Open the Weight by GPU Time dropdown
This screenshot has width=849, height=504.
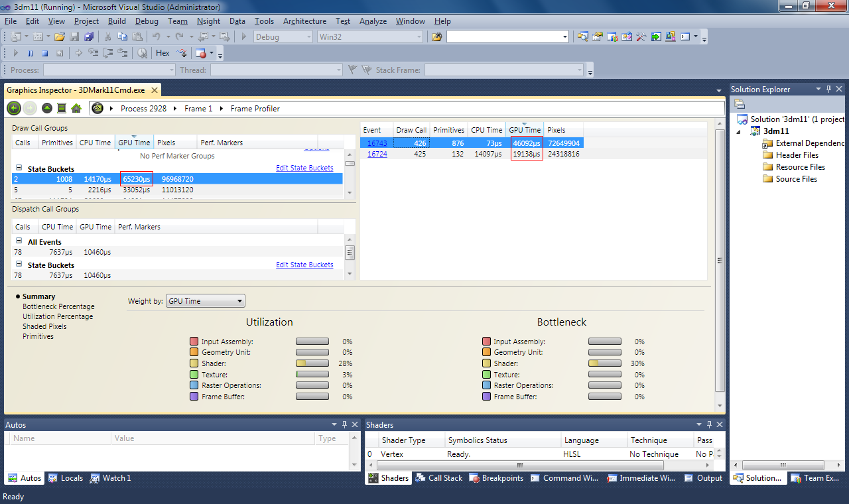click(x=205, y=301)
